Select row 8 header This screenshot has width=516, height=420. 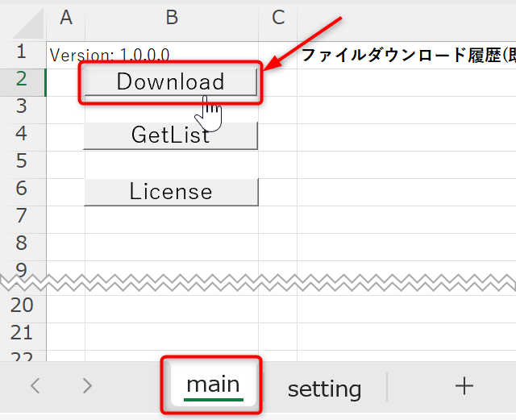click(x=22, y=243)
